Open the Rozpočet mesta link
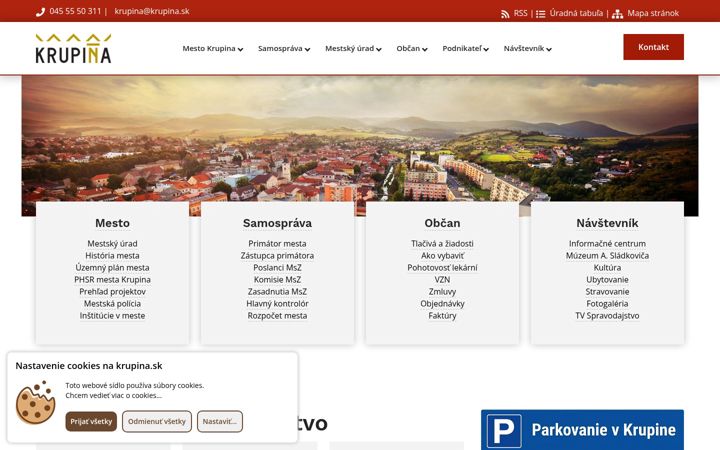This screenshot has width=720, height=450. 277,315
